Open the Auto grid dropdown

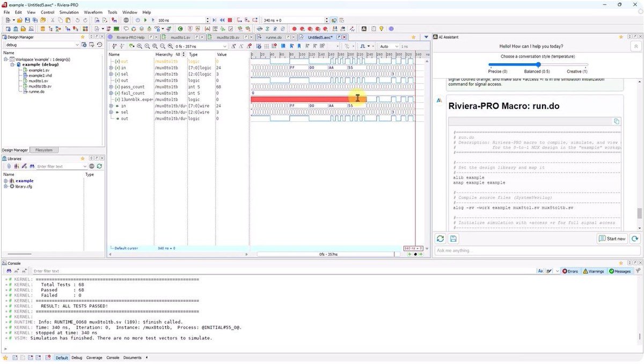[x=397, y=46]
